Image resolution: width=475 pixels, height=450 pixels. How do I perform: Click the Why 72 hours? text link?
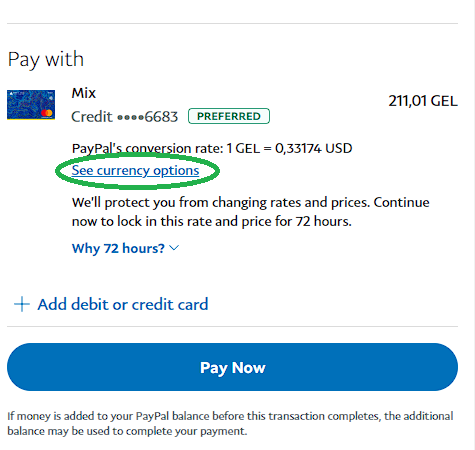(x=118, y=248)
